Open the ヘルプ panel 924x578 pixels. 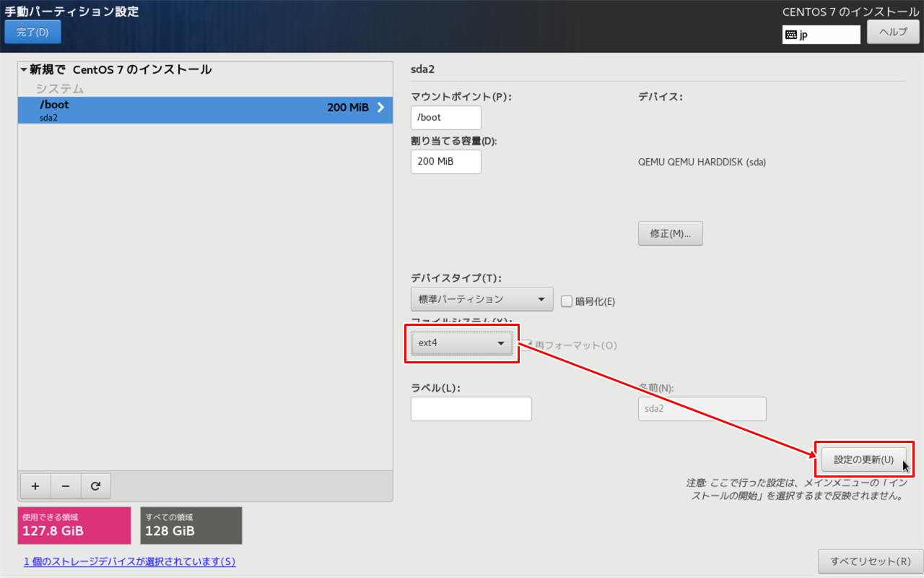(893, 32)
